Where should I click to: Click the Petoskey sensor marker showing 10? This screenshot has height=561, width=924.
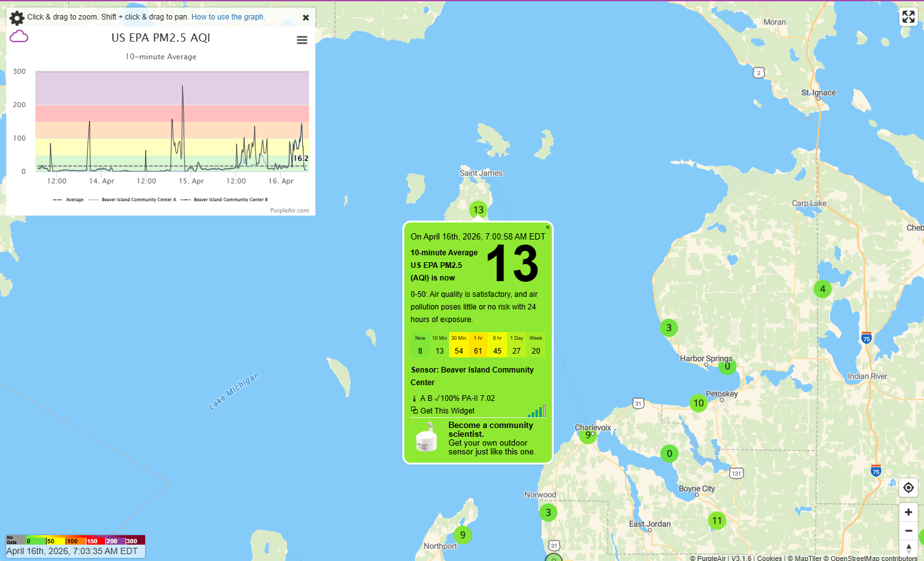tap(698, 403)
